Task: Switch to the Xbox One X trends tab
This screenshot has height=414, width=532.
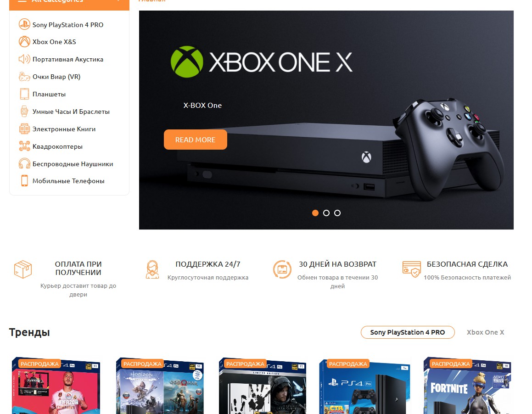Action: [485, 332]
